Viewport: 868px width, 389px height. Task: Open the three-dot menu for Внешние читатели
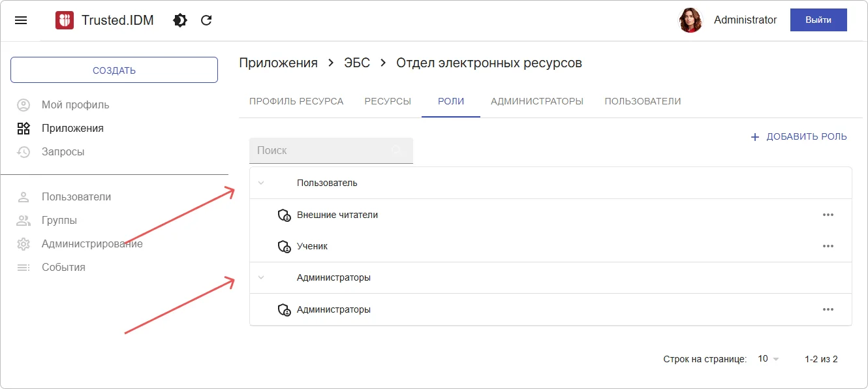[x=828, y=215]
